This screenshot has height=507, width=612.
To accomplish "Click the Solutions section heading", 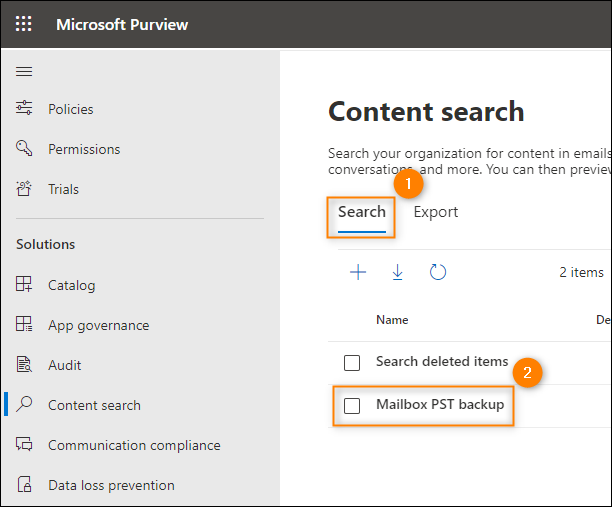I will click(45, 244).
